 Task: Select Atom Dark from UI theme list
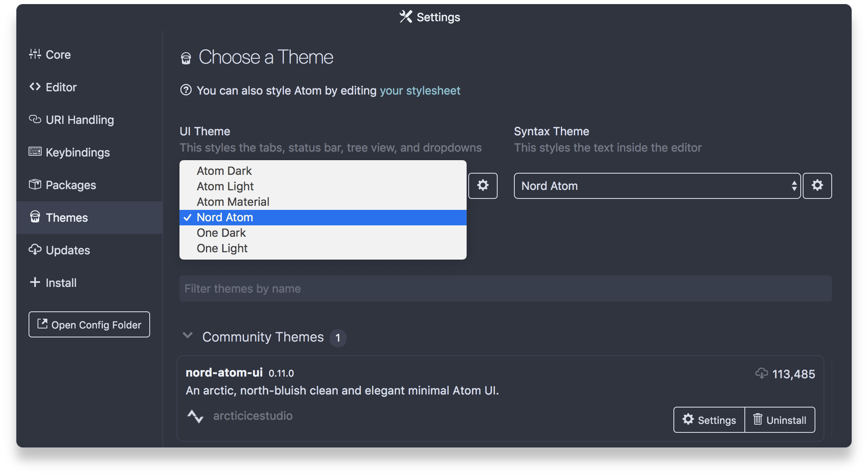click(224, 171)
